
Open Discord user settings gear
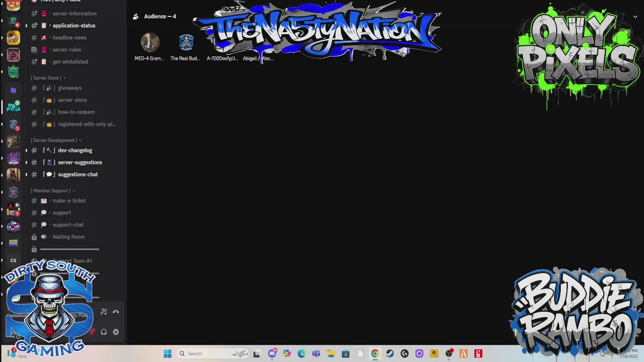[116, 332]
